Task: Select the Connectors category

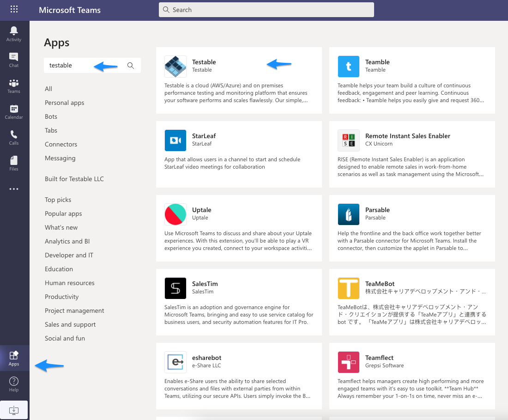Action: point(61,144)
